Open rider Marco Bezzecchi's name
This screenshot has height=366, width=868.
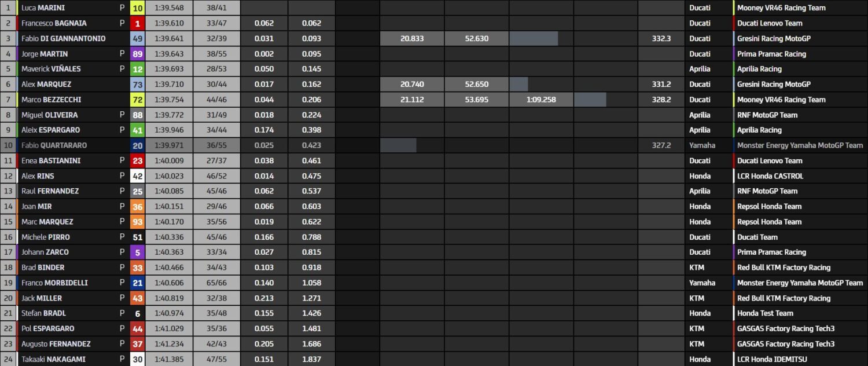[51, 100]
